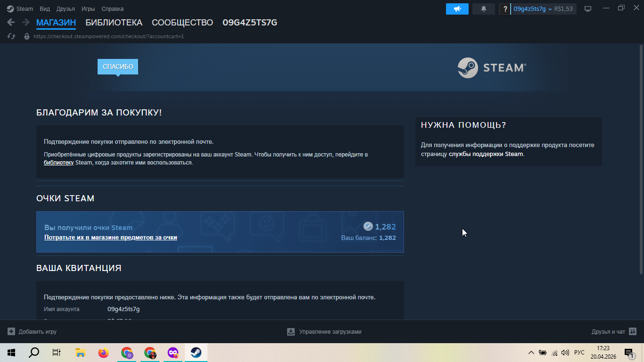The height and width of the screenshot is (362, 644).
Task: Open the службы поддержки Steam link
Action: point(486,154)
